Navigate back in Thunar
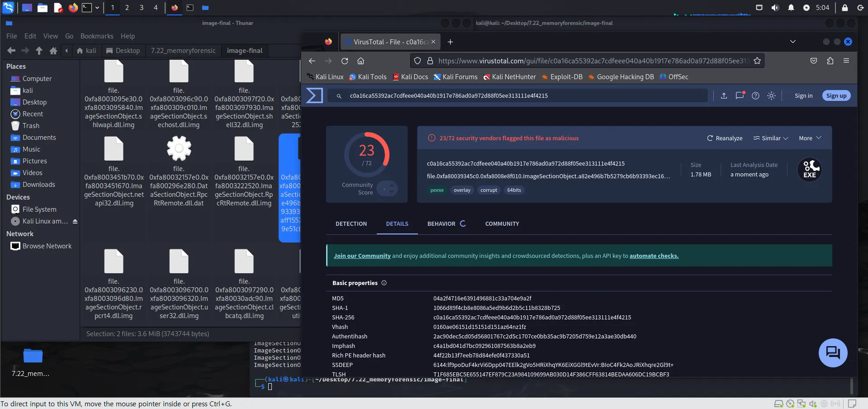The height and width of the screenshot is (409, 868). pos(12,51)
